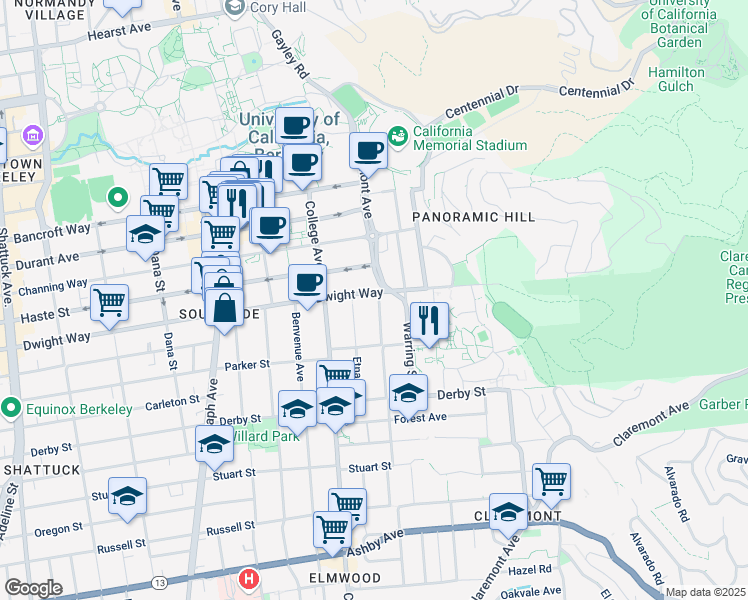Click the California Memorial Stadium label
This screenshot has width=748, height=600.
[470, 138]
